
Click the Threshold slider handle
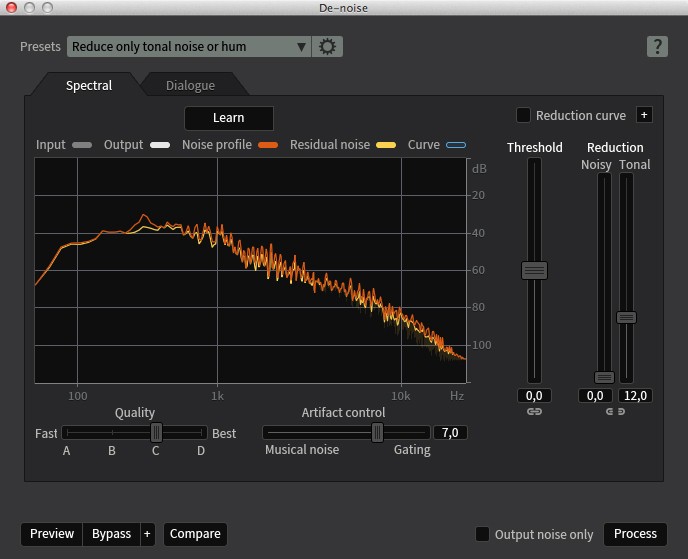pos(534,270)
